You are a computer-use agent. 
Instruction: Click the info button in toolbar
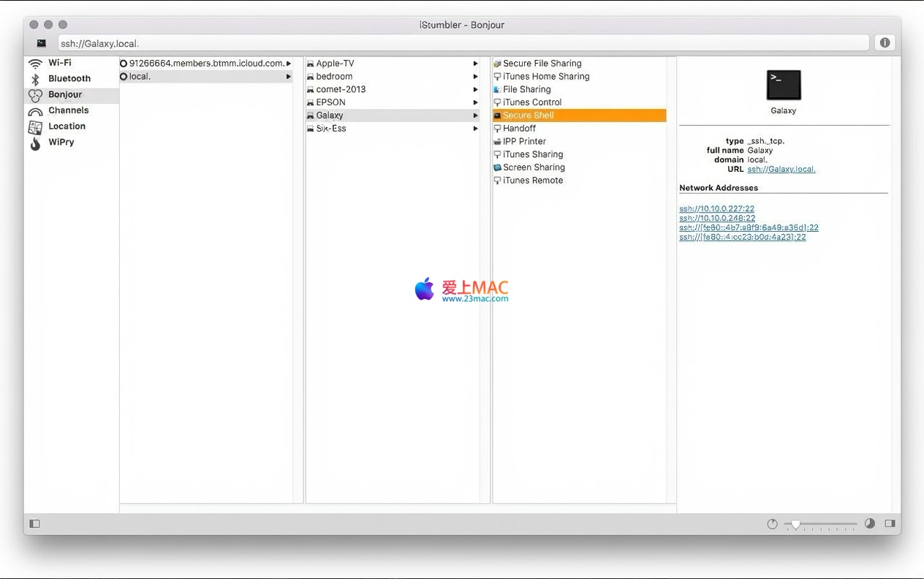[885, 43]
